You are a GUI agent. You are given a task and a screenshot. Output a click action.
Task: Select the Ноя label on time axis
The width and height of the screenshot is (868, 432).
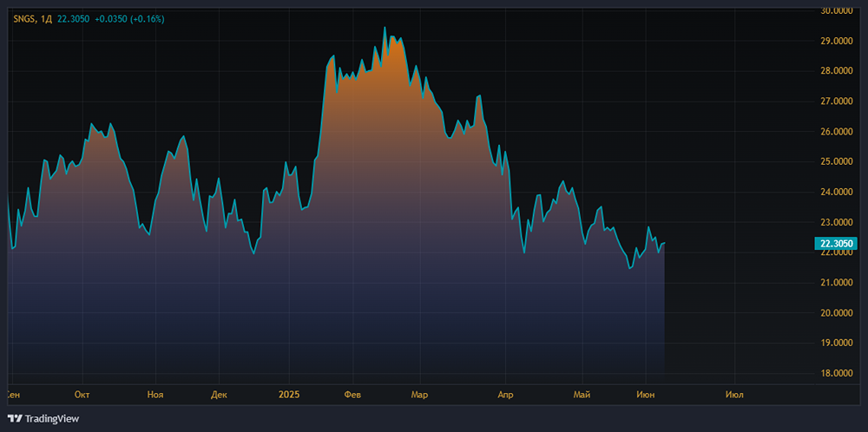(155, 394)
